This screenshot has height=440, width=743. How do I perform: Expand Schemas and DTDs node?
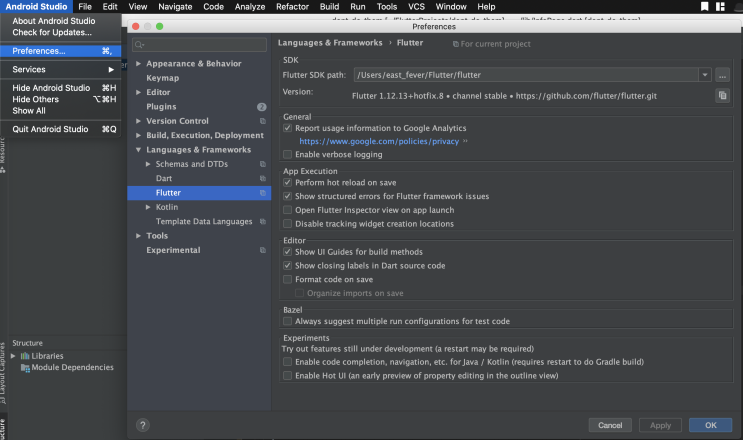[148, 164]
